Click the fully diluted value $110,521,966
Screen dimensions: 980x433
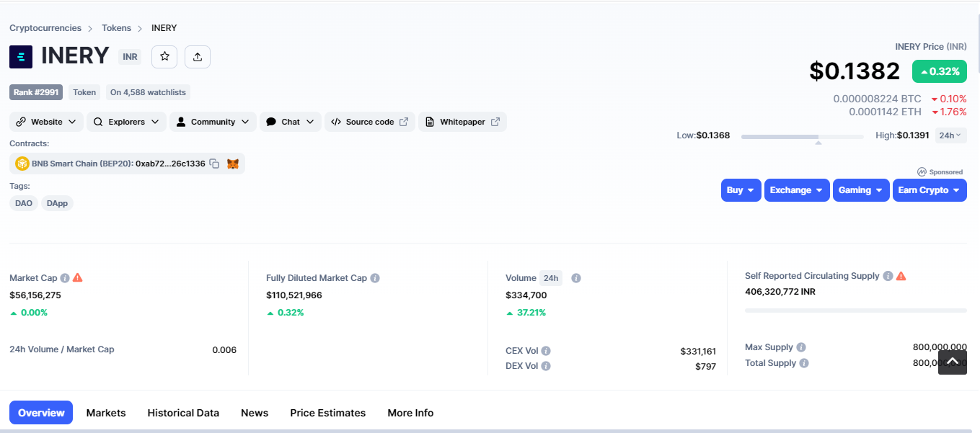[x=294, y=295]
